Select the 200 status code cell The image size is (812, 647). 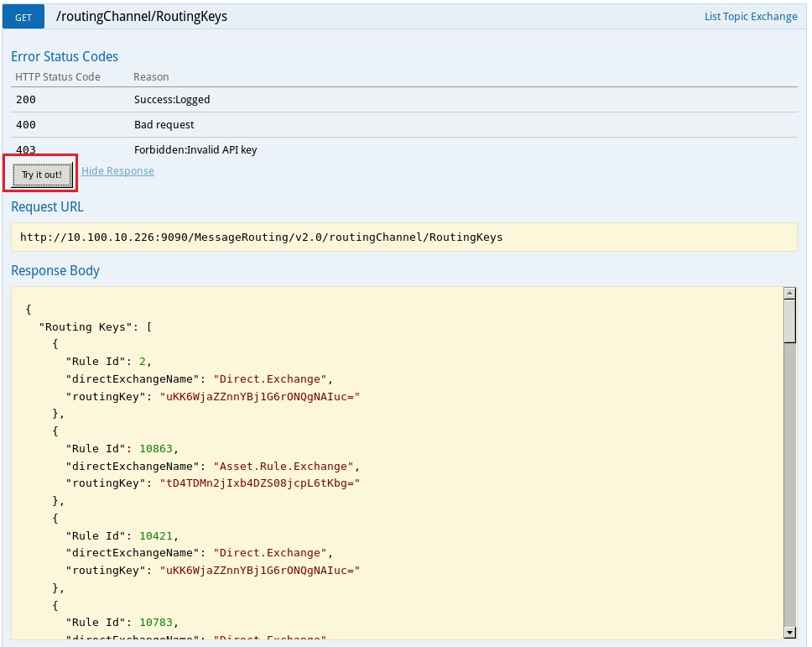click(x=26, y=100)
